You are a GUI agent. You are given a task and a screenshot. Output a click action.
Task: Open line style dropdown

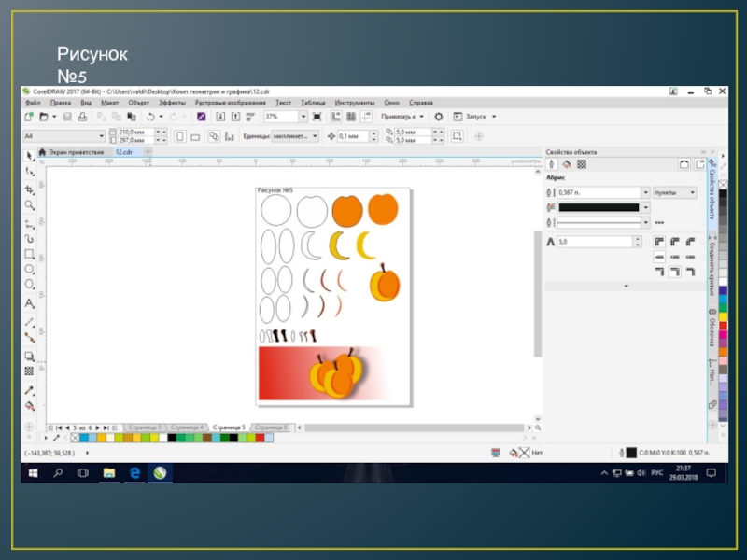pyautogui.click(x=645, y=222)
